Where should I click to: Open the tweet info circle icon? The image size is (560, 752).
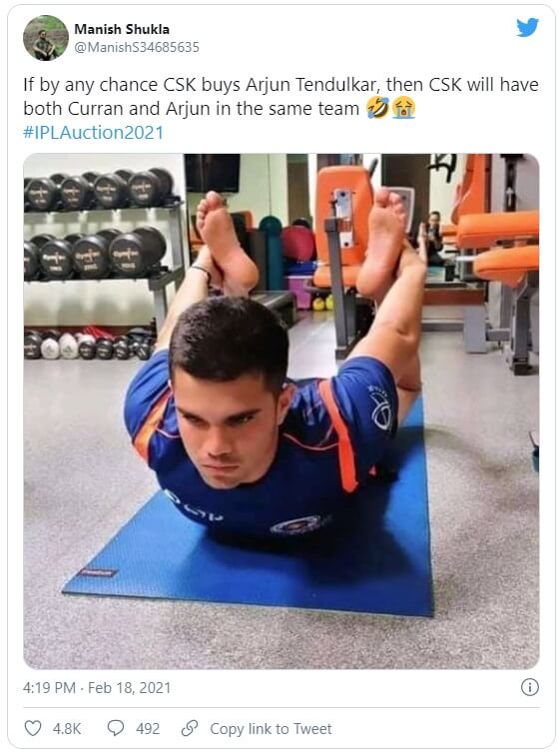(x=529, y=687)
